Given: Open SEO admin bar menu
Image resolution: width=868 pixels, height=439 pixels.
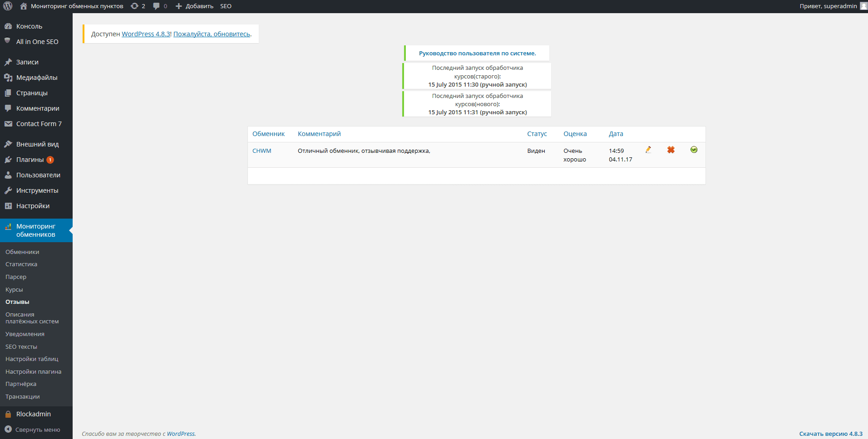Looking at the screenshot, I should pyautogui.click(x=226, y=6).
